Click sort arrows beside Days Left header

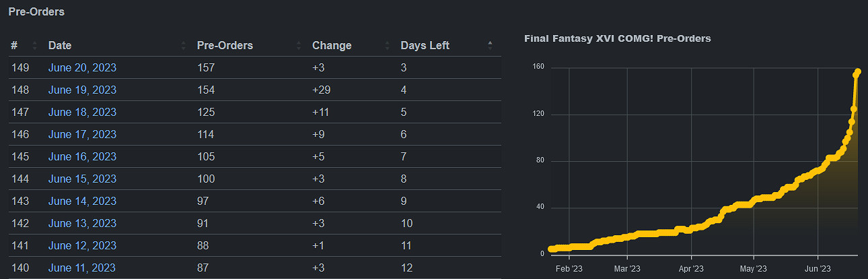coord(490,46)
